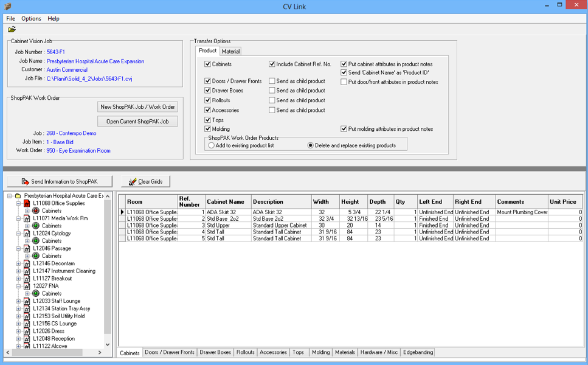Enable 'Put door/front attributes in product notes'
Image resolution: width=588 pixels, height=365 pixels.
344,82
